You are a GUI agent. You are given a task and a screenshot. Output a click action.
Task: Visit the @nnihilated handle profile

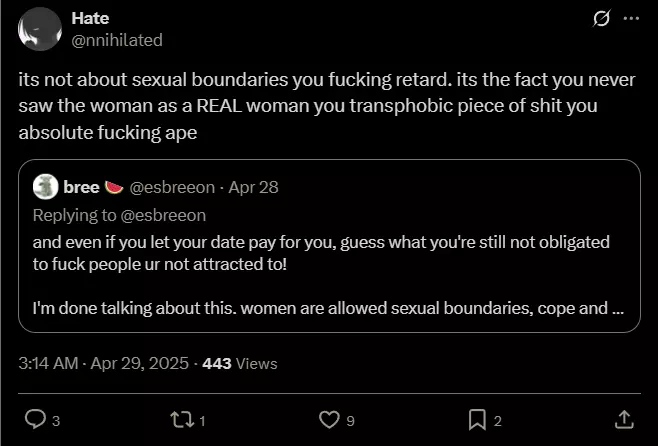click(117, 40)
